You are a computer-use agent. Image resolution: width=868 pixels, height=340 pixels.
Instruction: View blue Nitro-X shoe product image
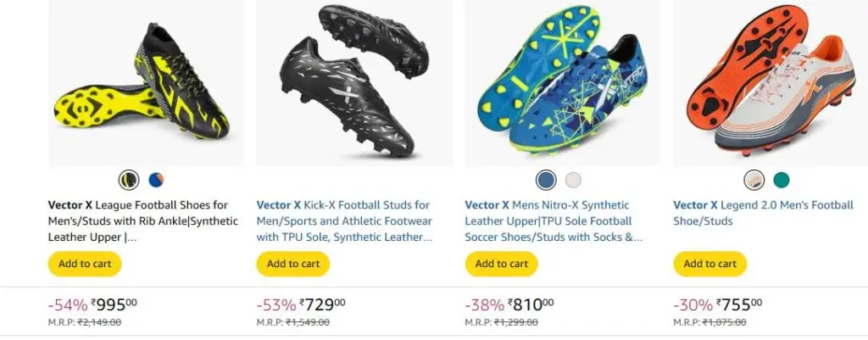coord(563,83)
